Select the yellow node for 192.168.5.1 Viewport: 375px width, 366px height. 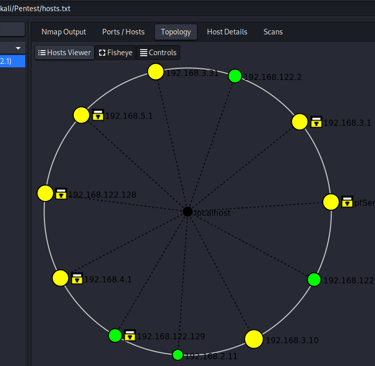point(81,115)
